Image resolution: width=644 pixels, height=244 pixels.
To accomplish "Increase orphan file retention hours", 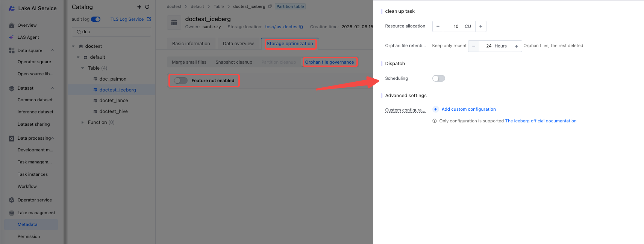I will coord(517,46).
